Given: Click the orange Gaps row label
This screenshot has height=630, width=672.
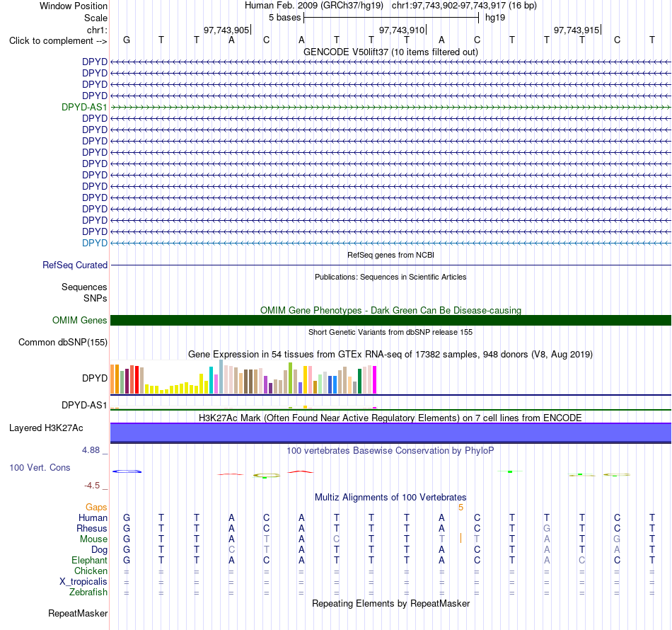Looking at the screenshot, I should (x=96, y=508).
